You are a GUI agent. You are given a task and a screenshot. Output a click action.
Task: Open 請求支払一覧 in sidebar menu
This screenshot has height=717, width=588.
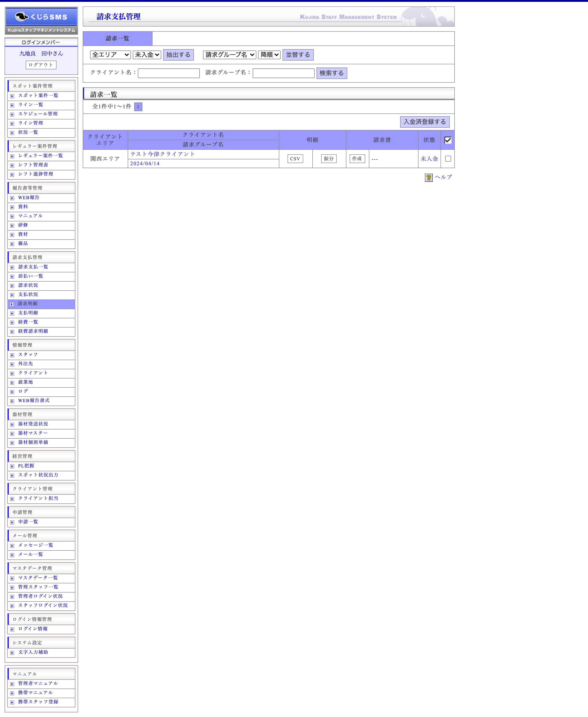33,267
